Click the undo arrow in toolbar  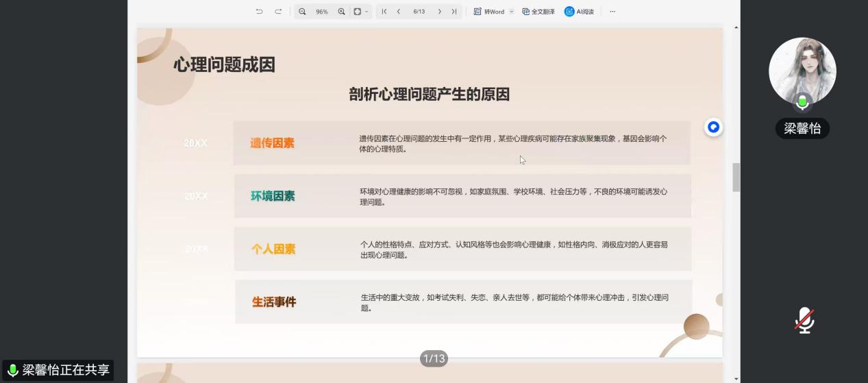pyautogui.click(x=259, y=12)
